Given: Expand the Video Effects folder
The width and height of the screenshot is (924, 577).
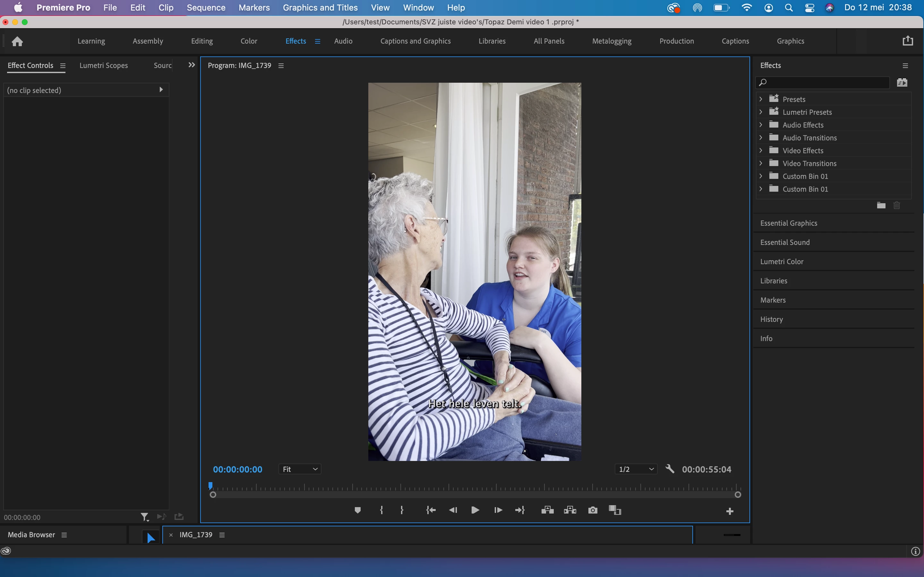Looking at the screenshot, I should click(761, 150).
